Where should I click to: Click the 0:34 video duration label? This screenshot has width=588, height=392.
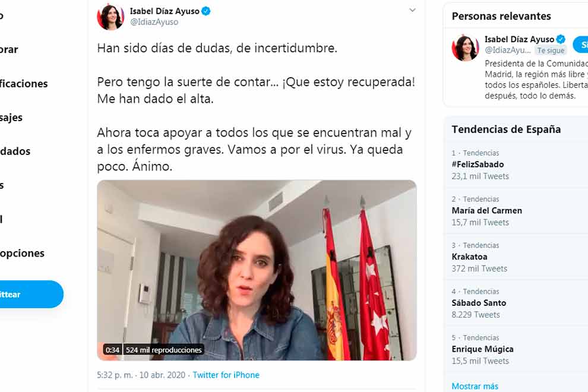112,350
